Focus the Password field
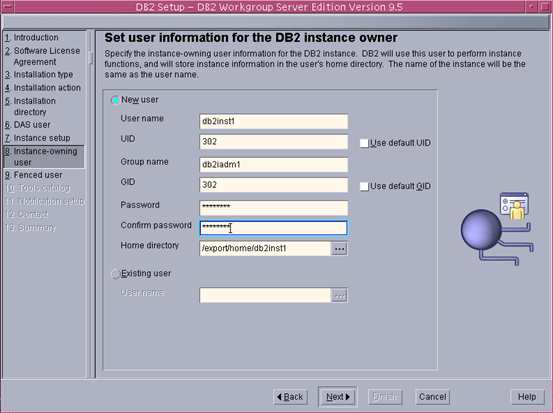Screen dimensions: 553x413 pyautogui.click(x=274, y=208)
